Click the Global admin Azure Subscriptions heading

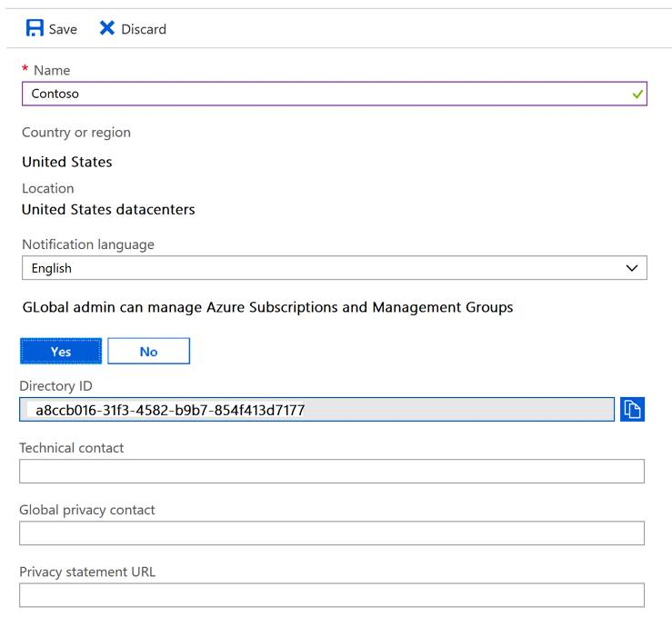coord(267,307)
